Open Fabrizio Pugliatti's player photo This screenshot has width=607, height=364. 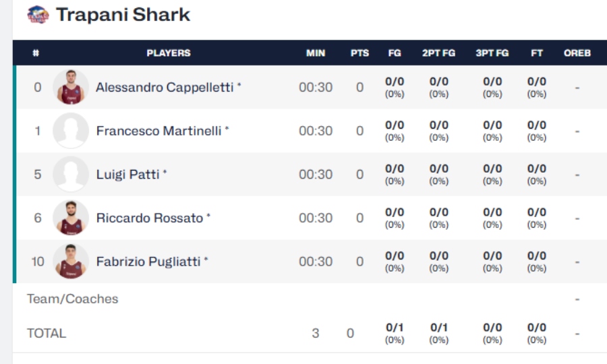pyautogui.click(x=71, y=262)
